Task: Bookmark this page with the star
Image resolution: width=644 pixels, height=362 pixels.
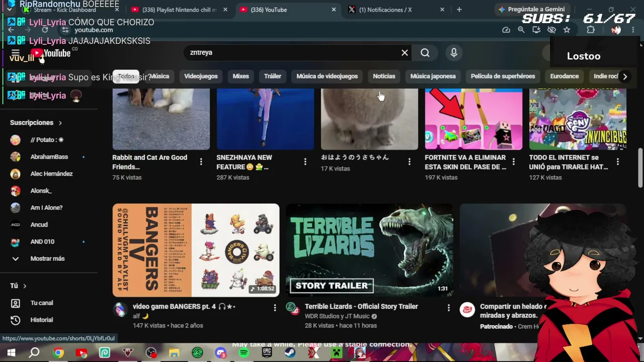Action: [x=567, y=30]
